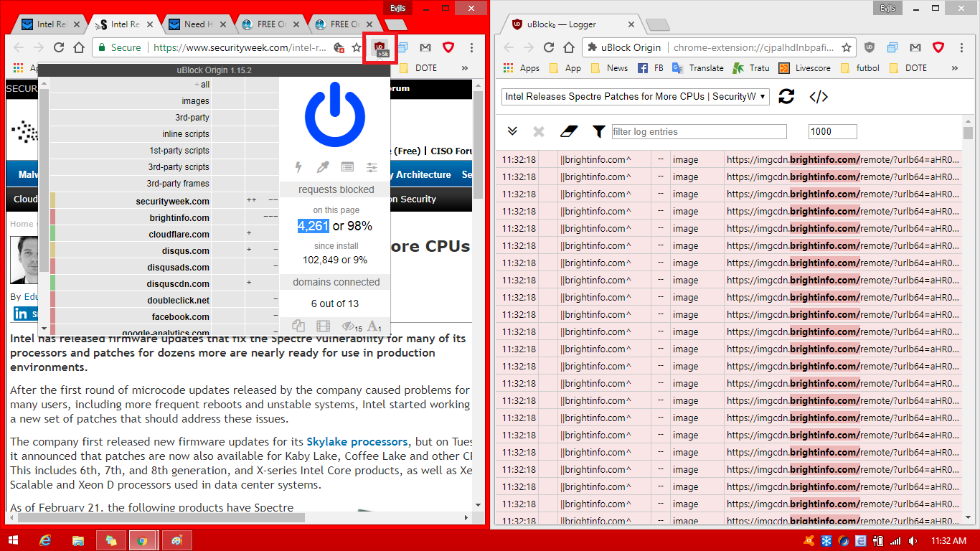This screenshot has width=980, height=551.
Task: Switch to the 'uBlock₀ — Logger' tab
Action: click(x=572, y=24)
